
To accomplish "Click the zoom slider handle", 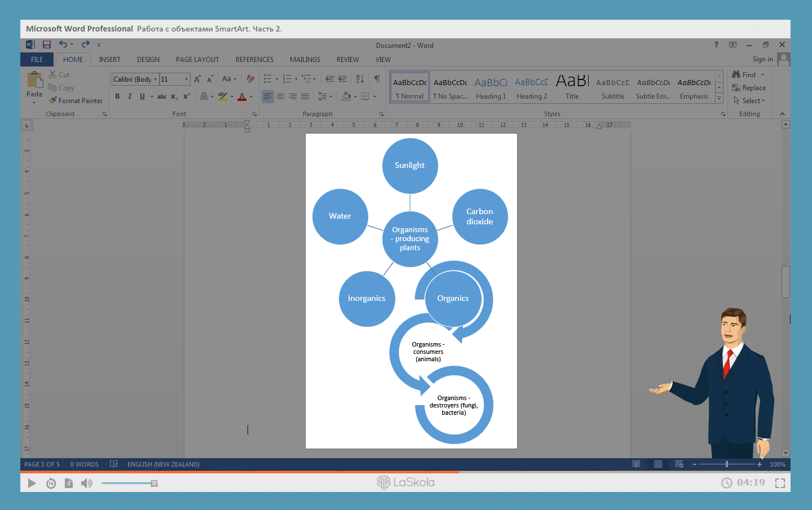I will pos(727,464).
